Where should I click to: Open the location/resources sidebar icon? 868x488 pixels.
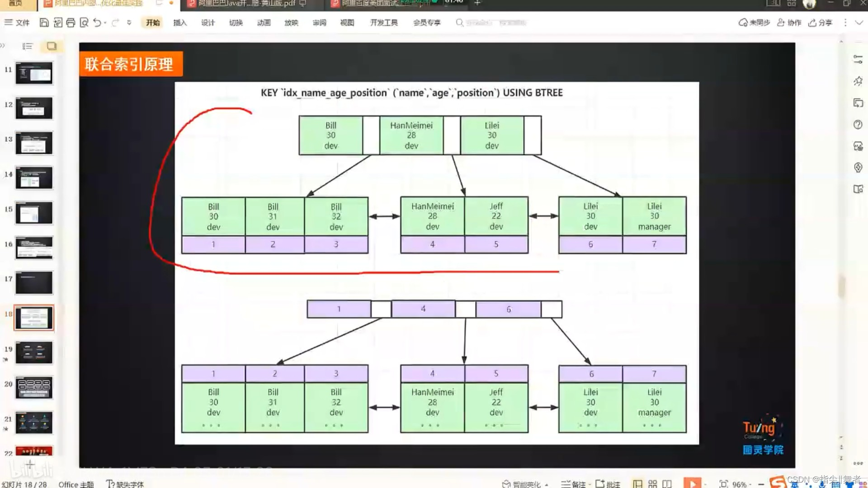click(x=858, y=168)
